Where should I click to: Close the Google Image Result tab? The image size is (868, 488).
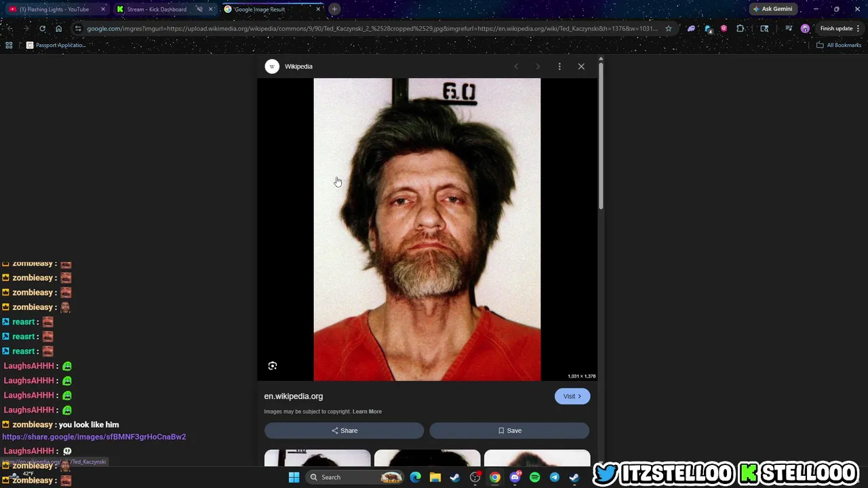318,9
